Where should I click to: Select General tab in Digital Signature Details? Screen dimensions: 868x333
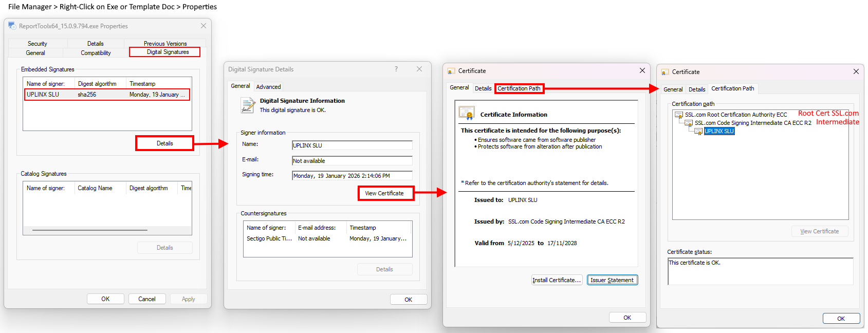[241, 86]
